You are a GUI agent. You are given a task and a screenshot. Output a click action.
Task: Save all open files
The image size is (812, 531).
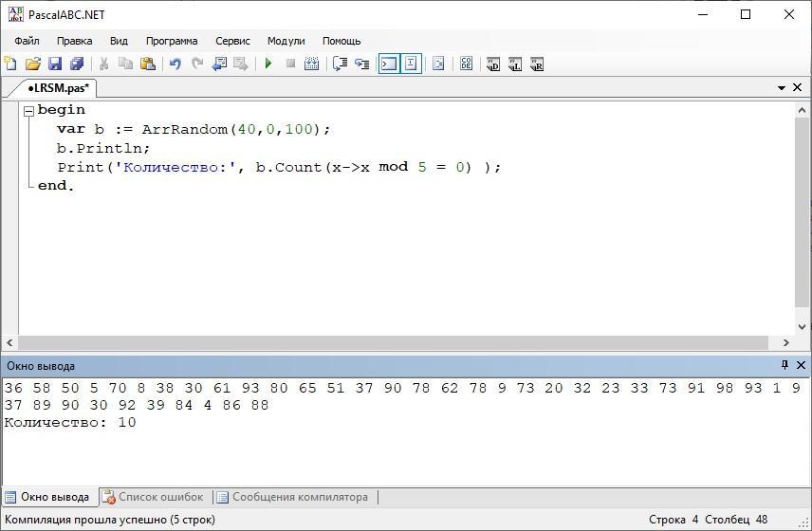(x=77, y=64)
